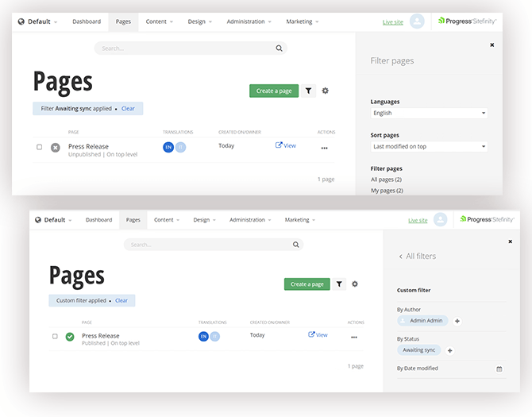
Task: Clear the Awaiting sync filter
Action: [x=128, y=108]
